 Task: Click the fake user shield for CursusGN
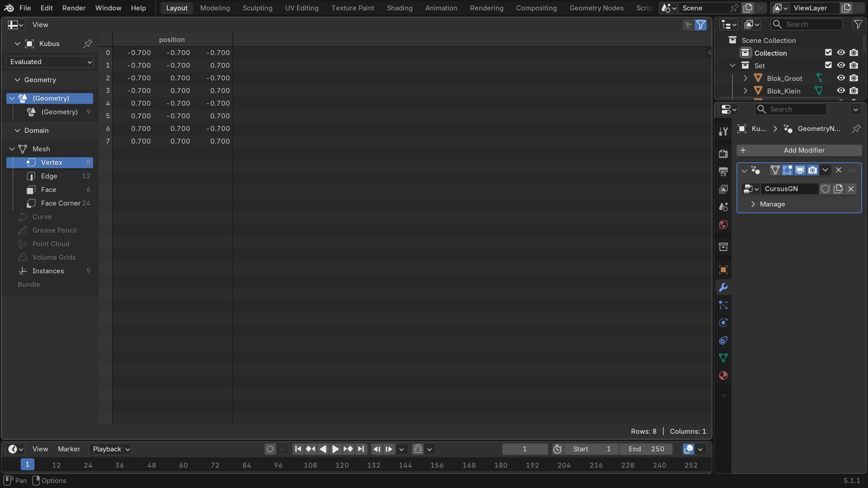pos(825,189)
